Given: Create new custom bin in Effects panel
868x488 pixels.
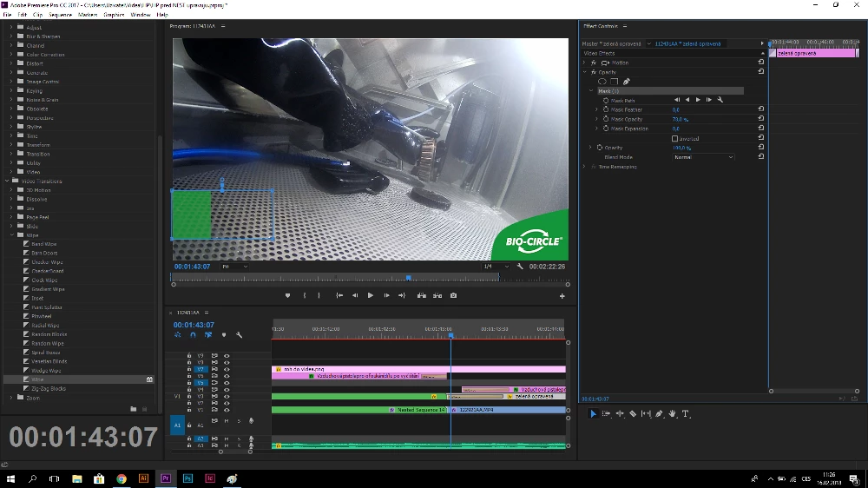Looking at the screenshot, I should [x=134, y=409].
